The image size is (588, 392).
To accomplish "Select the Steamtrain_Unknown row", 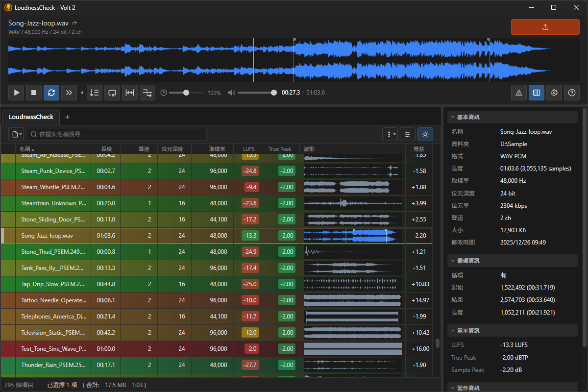I will [x=217, y=203].
